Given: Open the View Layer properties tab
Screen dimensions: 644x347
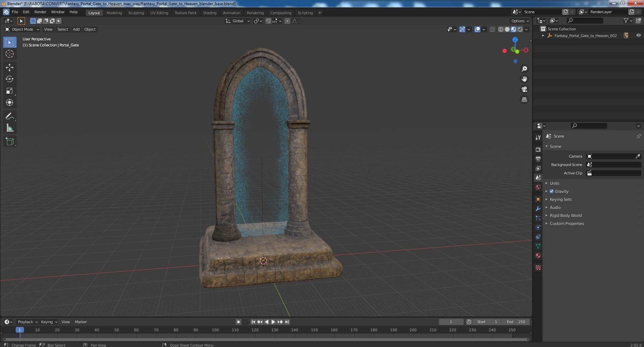Looking at the screenshot, I should [x=538, y=168].
